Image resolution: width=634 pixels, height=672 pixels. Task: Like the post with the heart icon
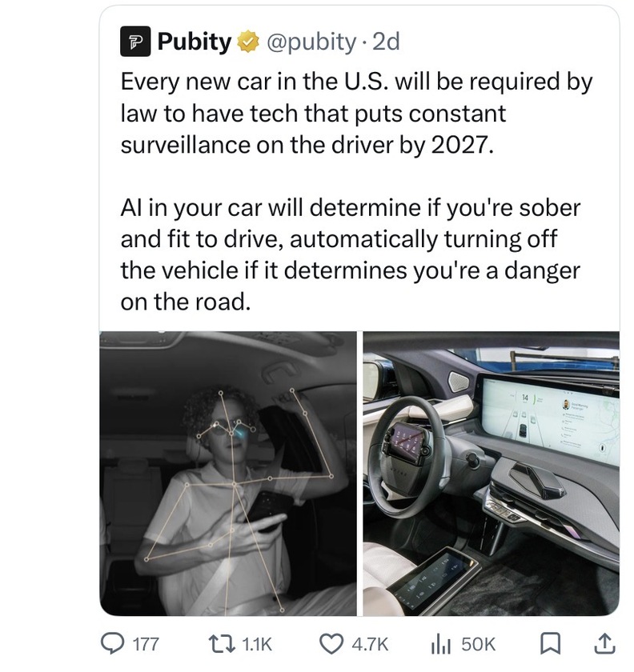[331, 643]
